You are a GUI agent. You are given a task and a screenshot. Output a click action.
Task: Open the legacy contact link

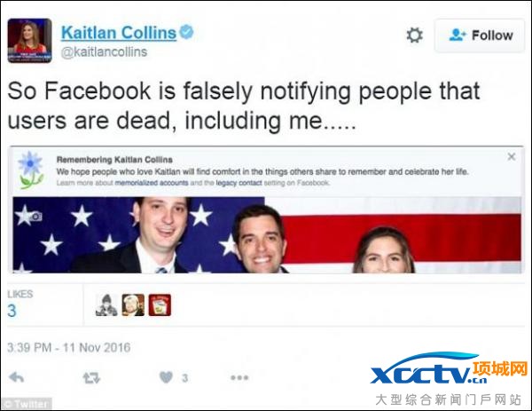pos(239,183)
